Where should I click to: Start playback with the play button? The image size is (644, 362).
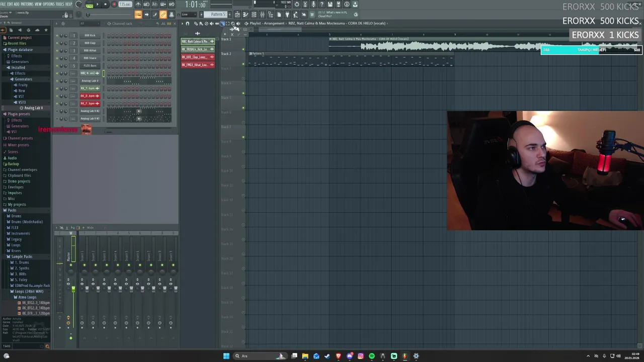click(97, 5)
